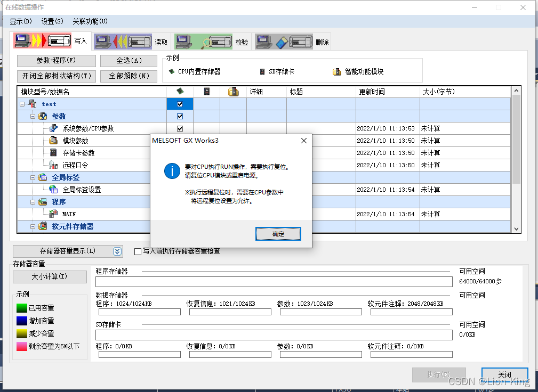Click the MAIN program icon
538x392 pixels.
(x=53, y=214)
